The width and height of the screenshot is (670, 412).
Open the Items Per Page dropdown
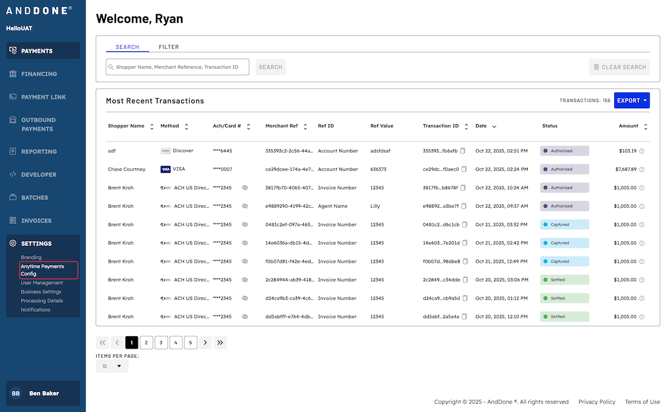[x=112, y=366]
